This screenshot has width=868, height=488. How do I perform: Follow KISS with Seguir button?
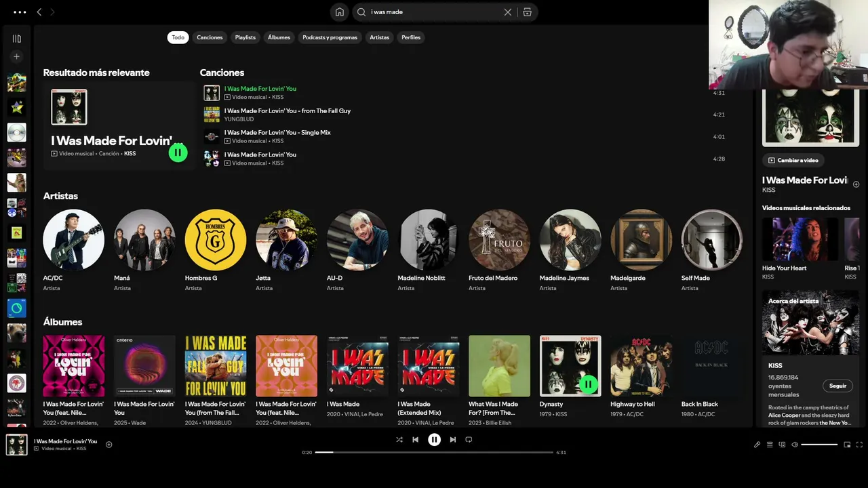tap(837, 386)
